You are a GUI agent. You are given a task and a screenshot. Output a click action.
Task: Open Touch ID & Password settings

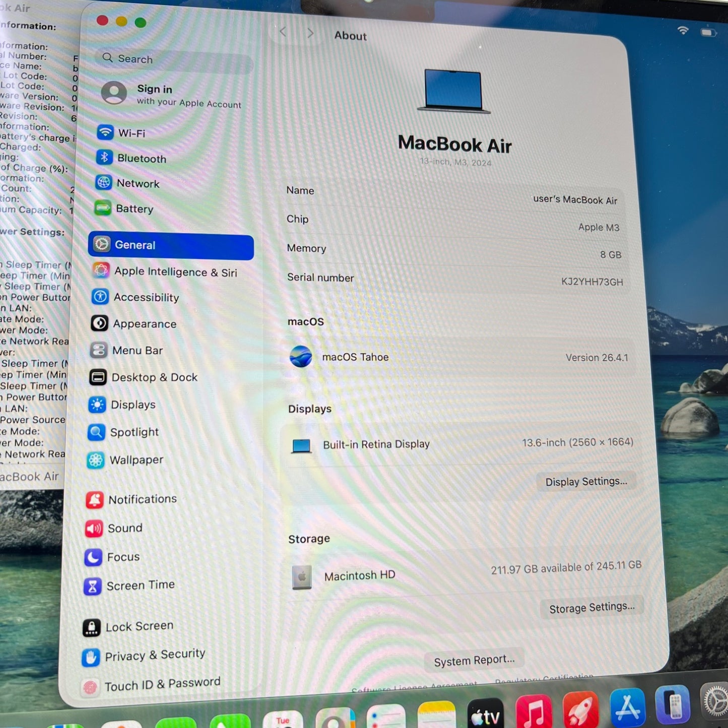[151, 685]
